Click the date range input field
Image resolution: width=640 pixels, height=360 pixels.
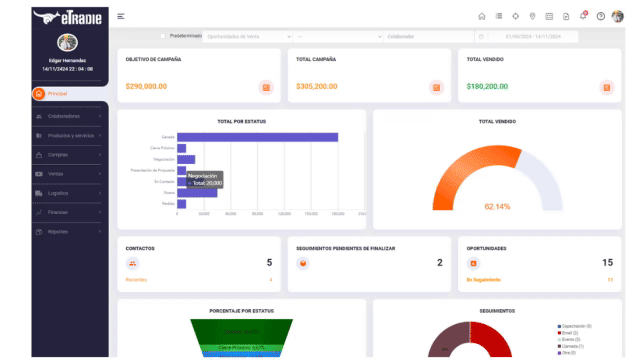pos(533,36)
